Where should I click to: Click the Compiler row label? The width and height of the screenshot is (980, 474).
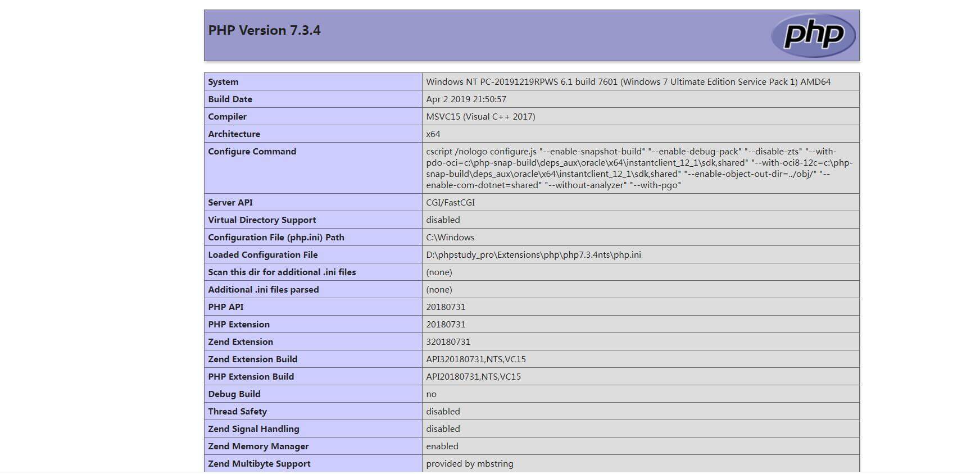coord(227,117)
